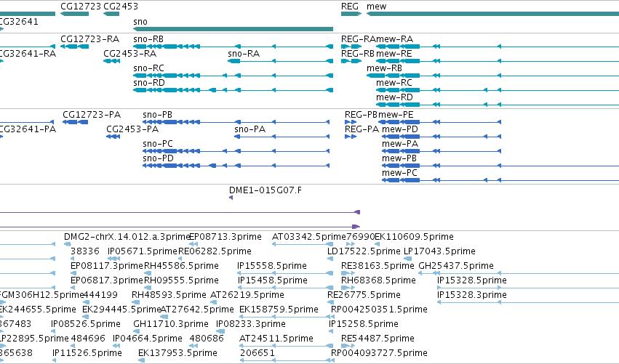Select the sno gene bar

tap(233, 29)
